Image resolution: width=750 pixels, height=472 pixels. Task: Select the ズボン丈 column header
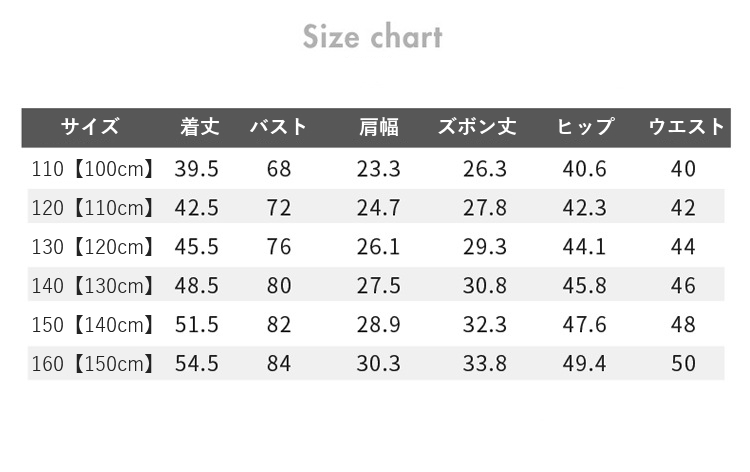pos(477,127)
